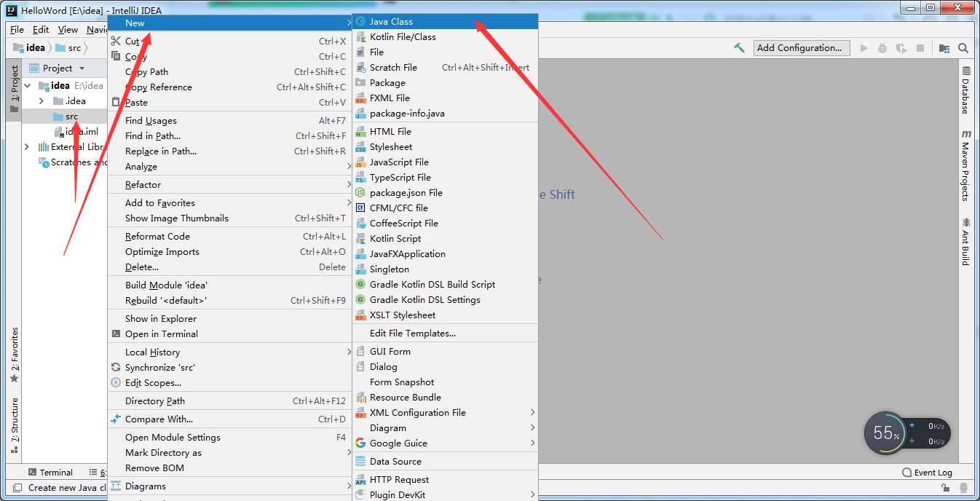This screenshot has height=501, width=980.
Task: Click Add Configuration button
Action: 802,48
